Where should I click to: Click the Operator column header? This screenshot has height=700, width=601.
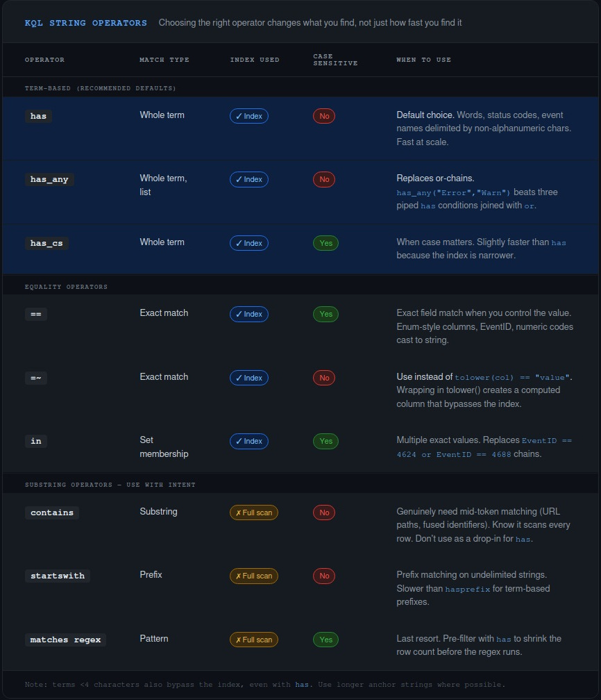[44, 60]
